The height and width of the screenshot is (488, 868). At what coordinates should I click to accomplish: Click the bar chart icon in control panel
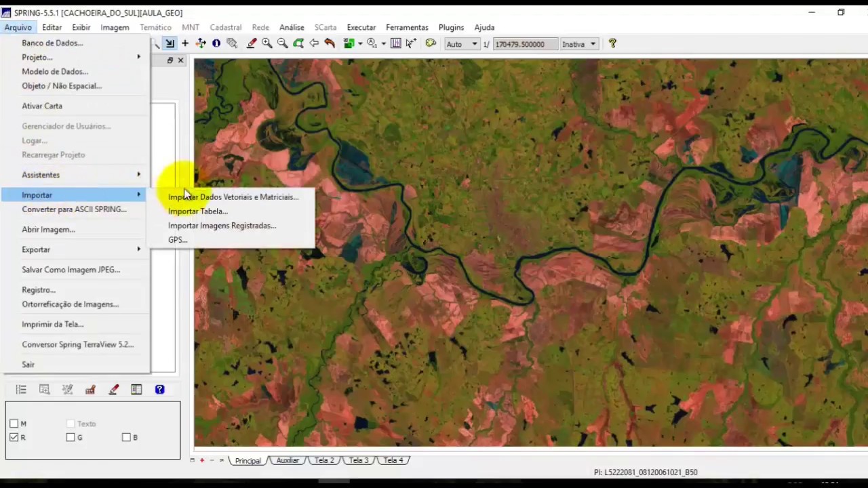pyautogui.click(x=90, y=390)
